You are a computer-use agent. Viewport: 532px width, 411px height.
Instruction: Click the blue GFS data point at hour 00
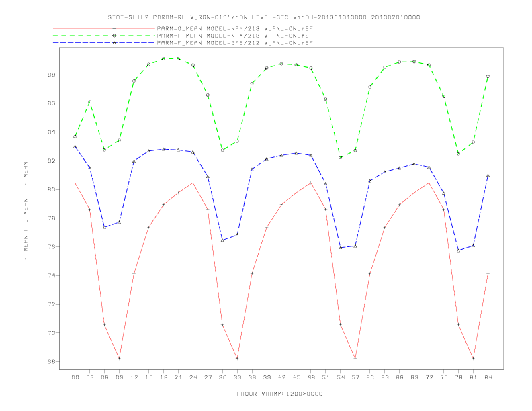coord(75,146)
